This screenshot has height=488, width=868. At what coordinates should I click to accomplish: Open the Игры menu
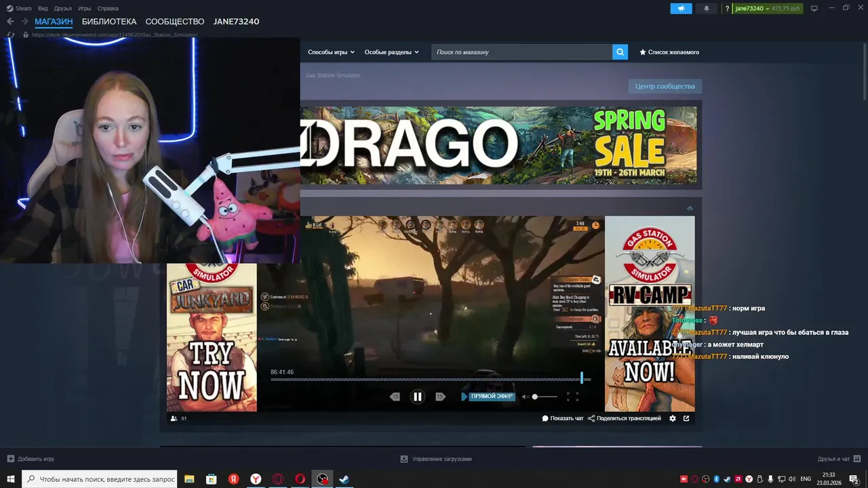[x=85, y=8]
